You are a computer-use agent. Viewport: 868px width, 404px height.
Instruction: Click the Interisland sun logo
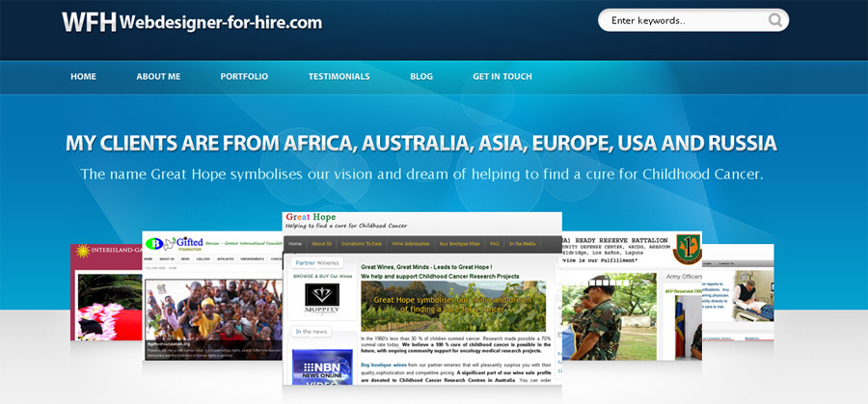click(83, 251)
